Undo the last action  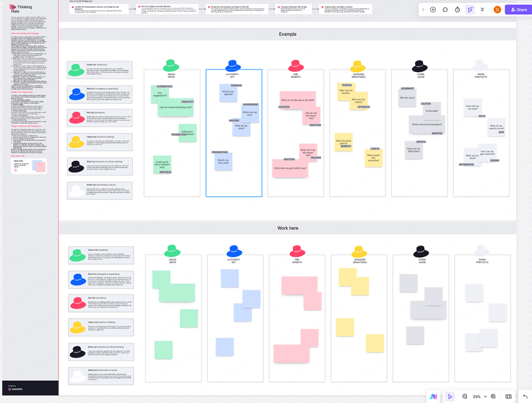tap(525, 397)
